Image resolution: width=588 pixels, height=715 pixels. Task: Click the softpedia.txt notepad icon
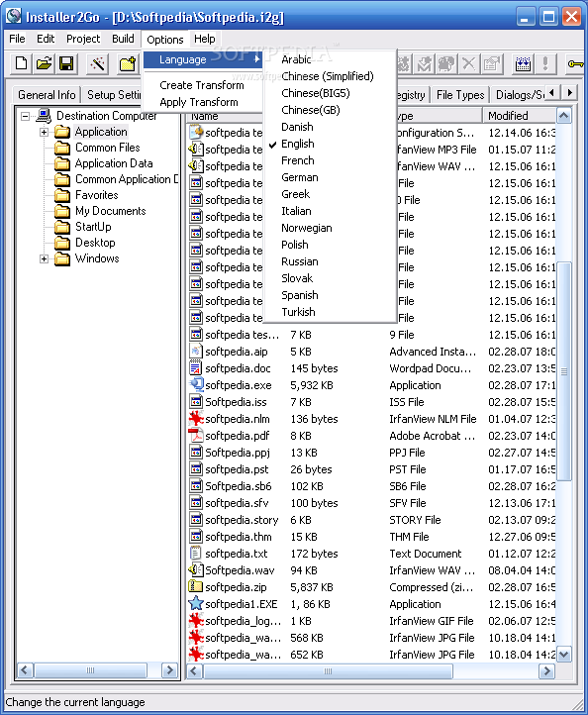tap(196, 554)
